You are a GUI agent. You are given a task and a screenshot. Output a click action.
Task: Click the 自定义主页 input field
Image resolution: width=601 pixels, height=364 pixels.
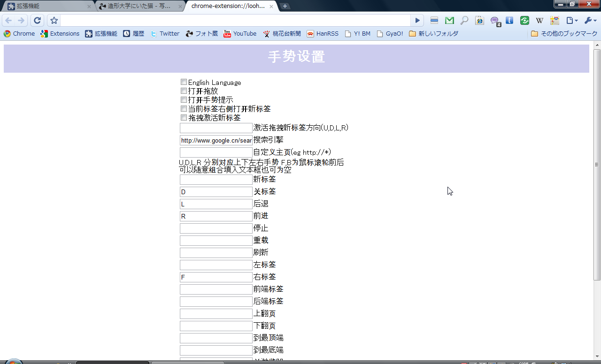[216, 152]
